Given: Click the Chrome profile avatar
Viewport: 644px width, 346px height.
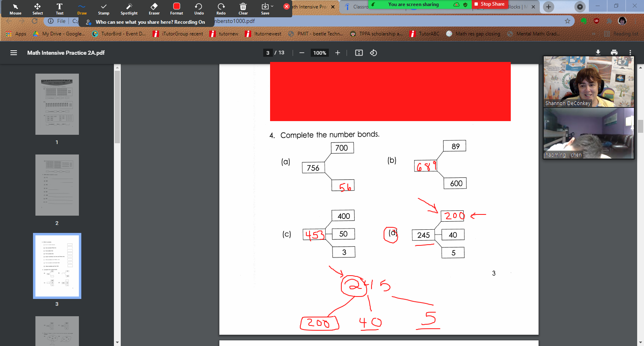Looking at the screenshot, I should click(622, 21).
